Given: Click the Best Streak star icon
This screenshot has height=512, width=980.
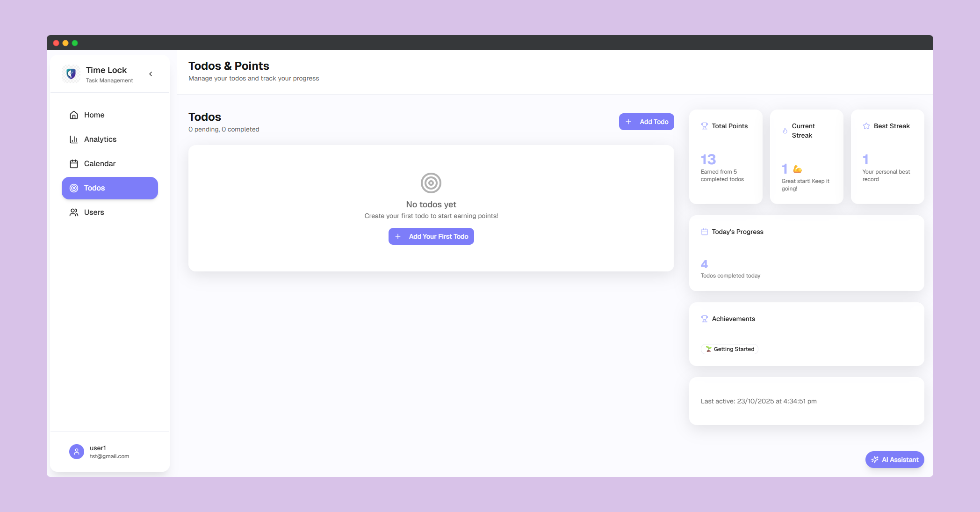Looking at the screenshot, I should (866, 126).
